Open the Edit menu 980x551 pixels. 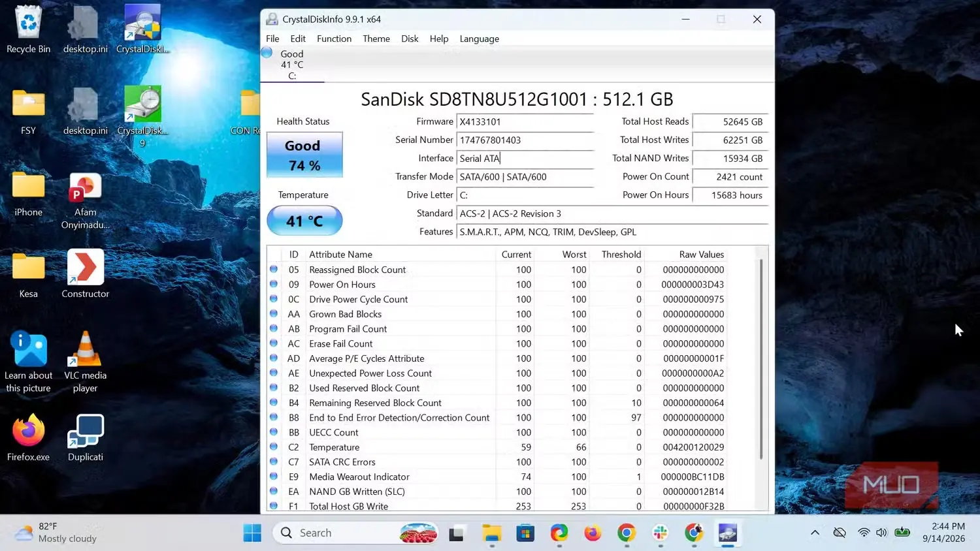click(298, 39)
